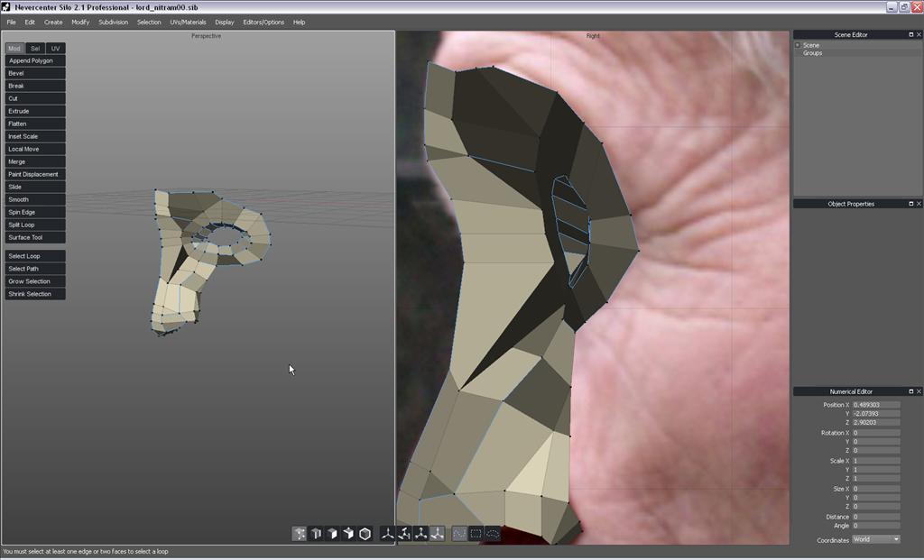Choose the lasso selection style icon
924x560 pixels.
[x=492, y=534]
